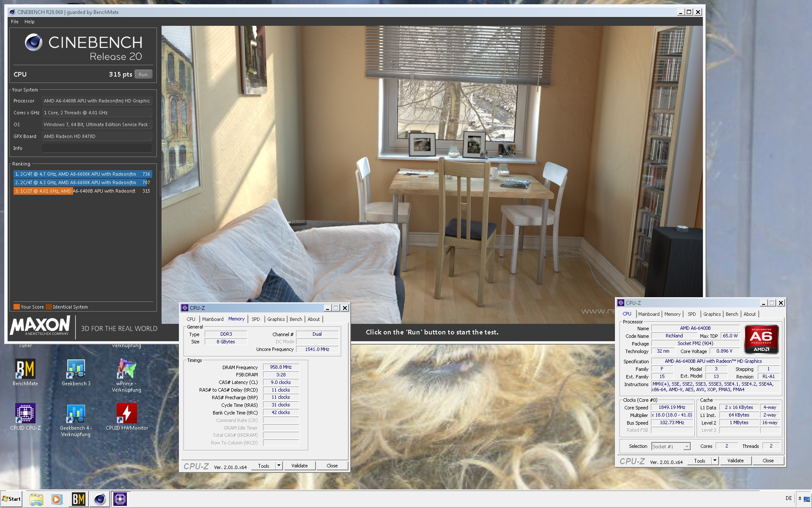
Task: Click Cinebench title bar app icon
Action: [12, 12]
